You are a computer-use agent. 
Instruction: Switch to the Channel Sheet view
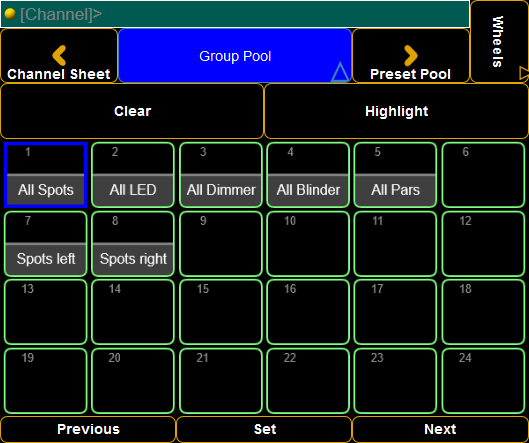[x=59, y=56]
